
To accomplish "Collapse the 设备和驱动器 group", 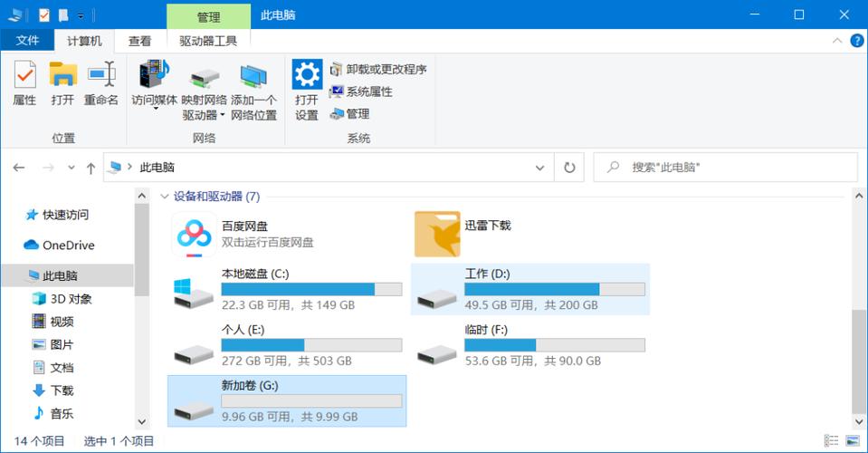I will [x=164, y=196].
